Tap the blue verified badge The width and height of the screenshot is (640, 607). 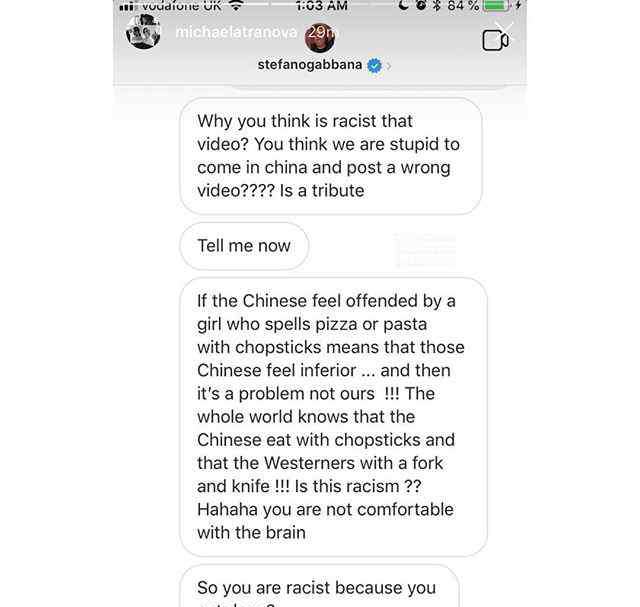point(374,65)
